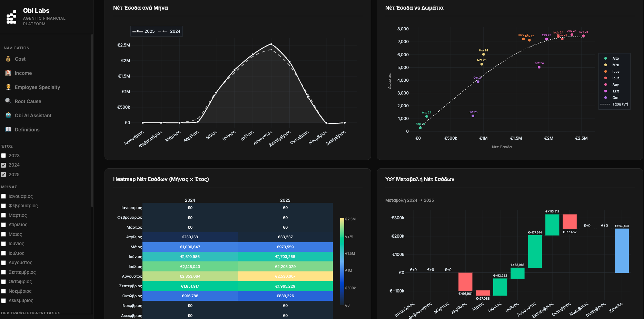Click heatmap cell €1,000,647 for Μάιος 2024
This screenshot has height=319, width=644.
point(190,247)
